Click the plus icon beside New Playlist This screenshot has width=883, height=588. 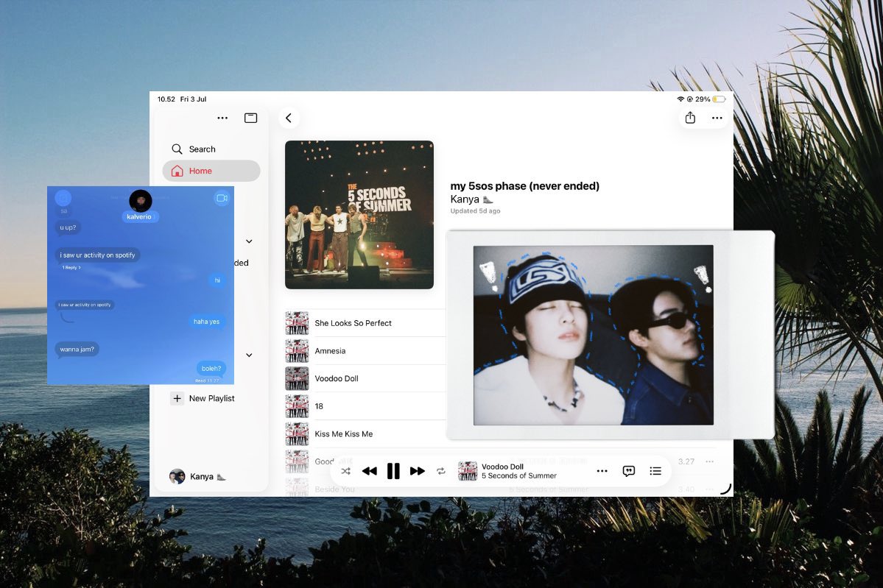(x=177, y=398)
